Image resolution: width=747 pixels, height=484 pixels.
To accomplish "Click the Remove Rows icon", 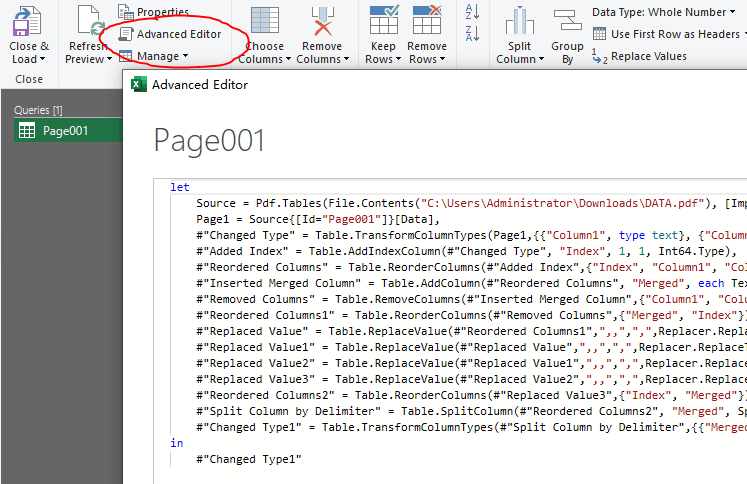I will 427,20.
